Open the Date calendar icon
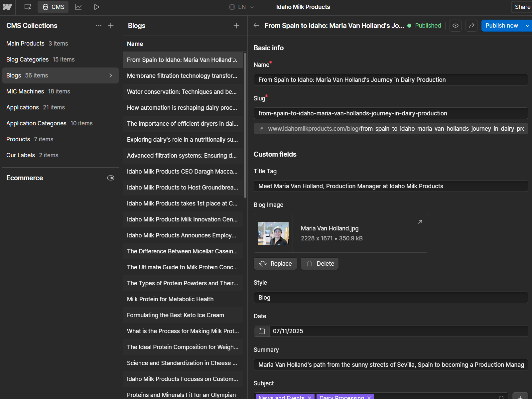 click(x=262, y=331)
